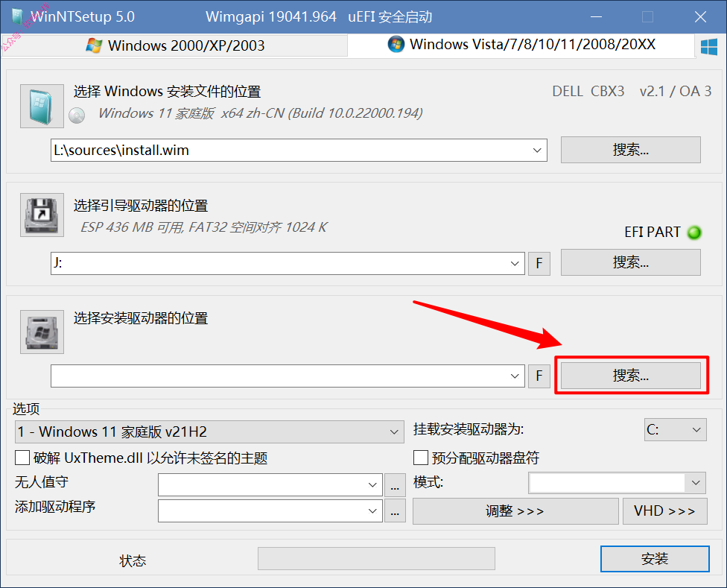The image size is (727, 588).
Task: Click the status progress bar
Action: point(376,558)
